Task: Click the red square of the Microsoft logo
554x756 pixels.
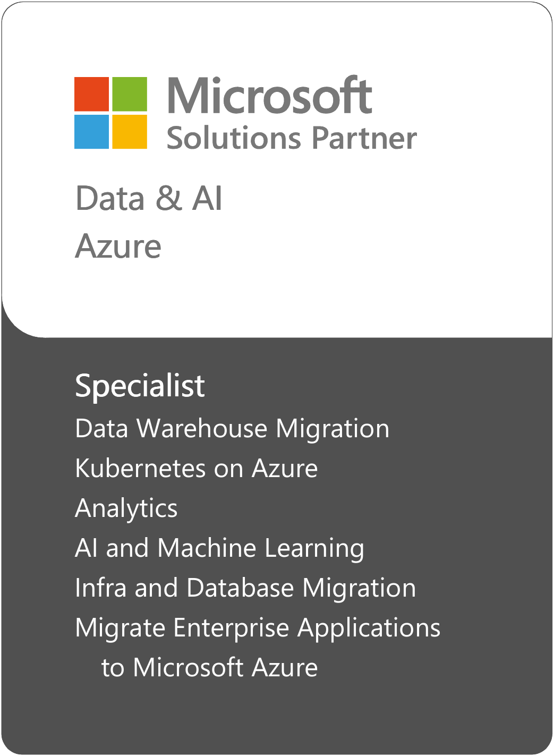Action: pyautogui.click(x=91, y=94)
